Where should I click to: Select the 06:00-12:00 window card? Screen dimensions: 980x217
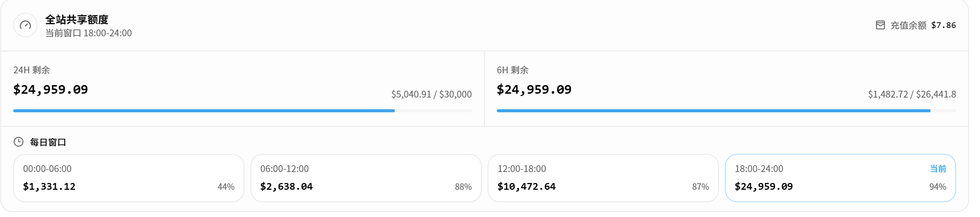tap(366, 178)
